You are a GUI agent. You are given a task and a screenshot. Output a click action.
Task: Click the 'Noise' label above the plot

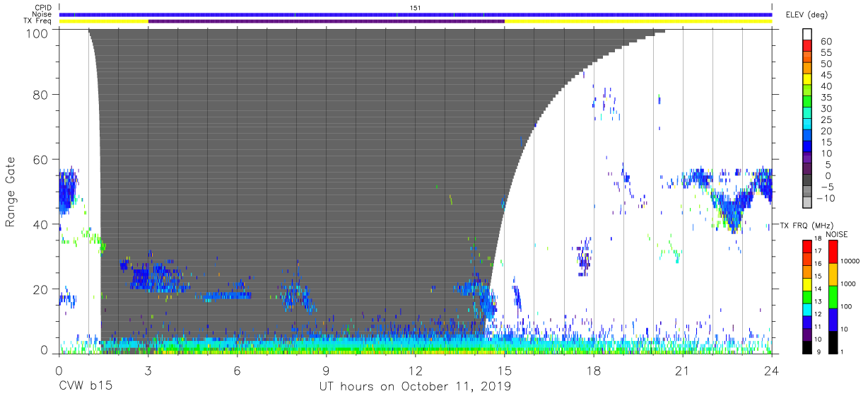pos(43,14)
